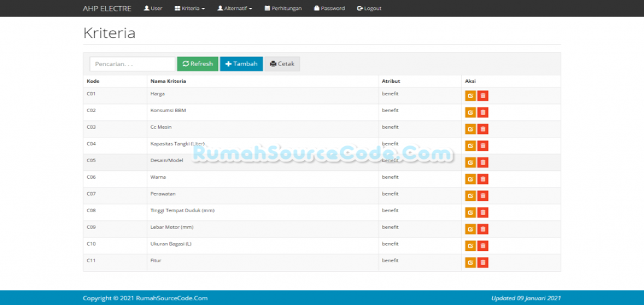Image resolution: width=644 pixels, height=305 pixels.
Task: Click the green Refresh button
Action: tap(197, 64)
